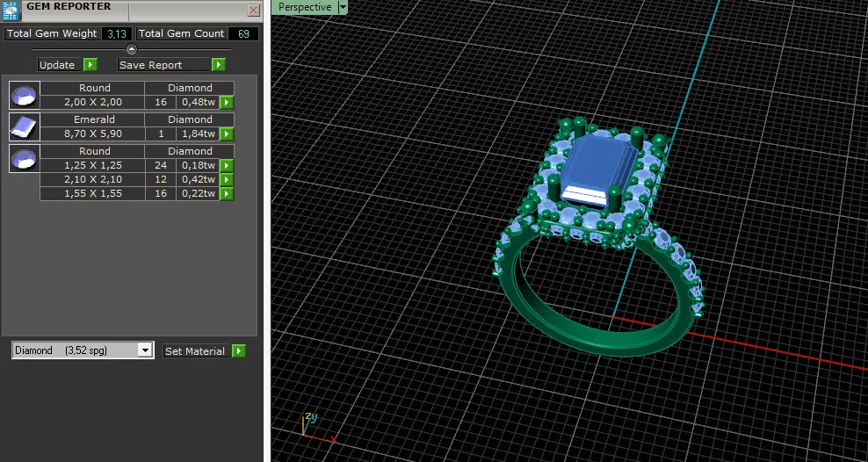Click the 2,10 X 2,10 size cell
Image resolution: width=868 pixels, height=462 pixels.
[x=92, y=179]
